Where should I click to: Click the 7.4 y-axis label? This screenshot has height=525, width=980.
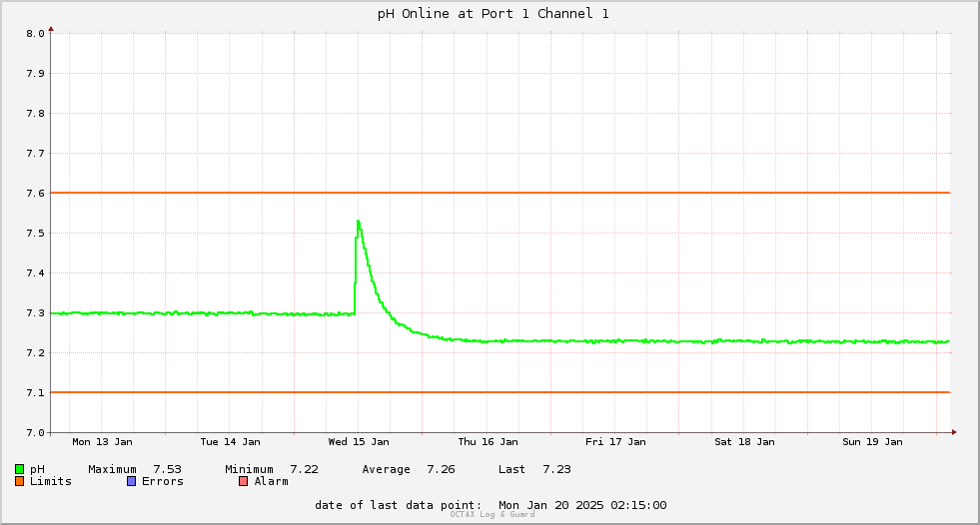tap(36, 273)
